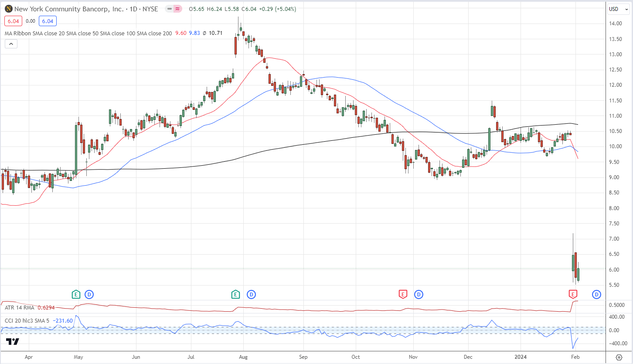Click the dividend D marker near November
Screen dimensions: 633x364
tap(419, 294)
